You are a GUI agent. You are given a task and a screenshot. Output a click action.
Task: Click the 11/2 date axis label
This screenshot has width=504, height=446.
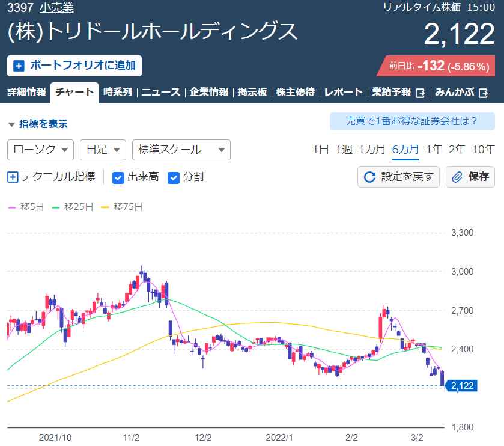(x=131, y=438)
